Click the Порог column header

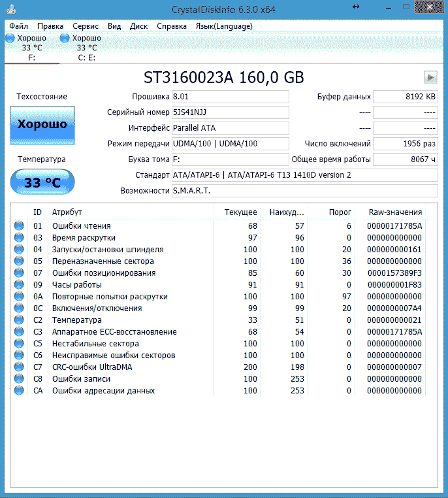pos(332,212)
